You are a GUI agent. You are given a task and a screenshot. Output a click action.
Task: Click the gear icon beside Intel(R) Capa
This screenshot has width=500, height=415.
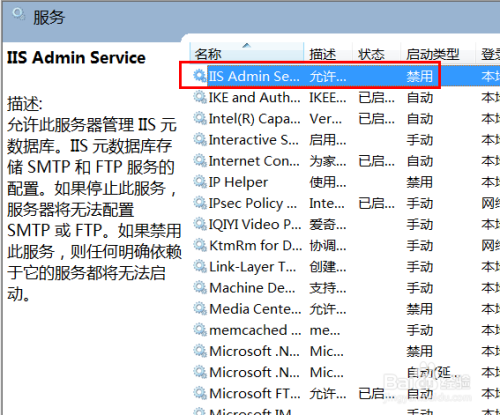coord(200,118)
